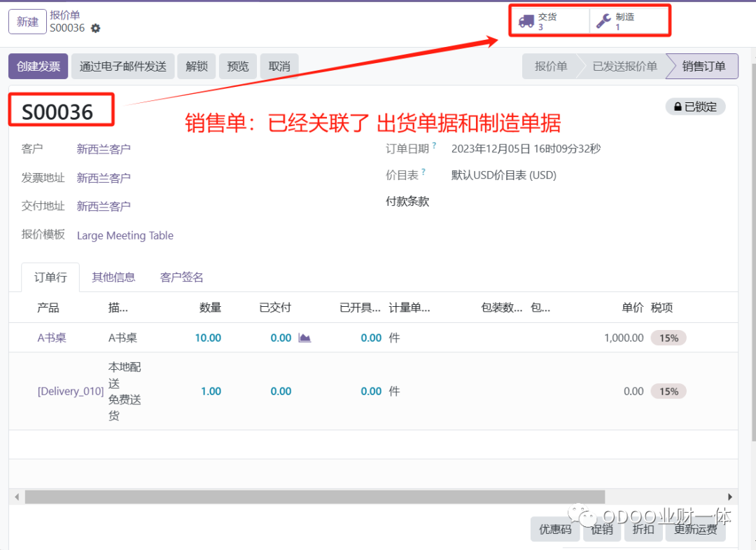The height and width of the screenshot is (550, 756).
Task: Select the 报价单 status stage
Action: [x=550, y=67]
